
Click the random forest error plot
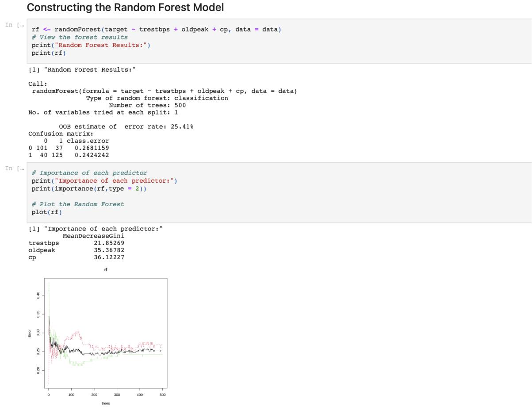[x=106, y=333]
